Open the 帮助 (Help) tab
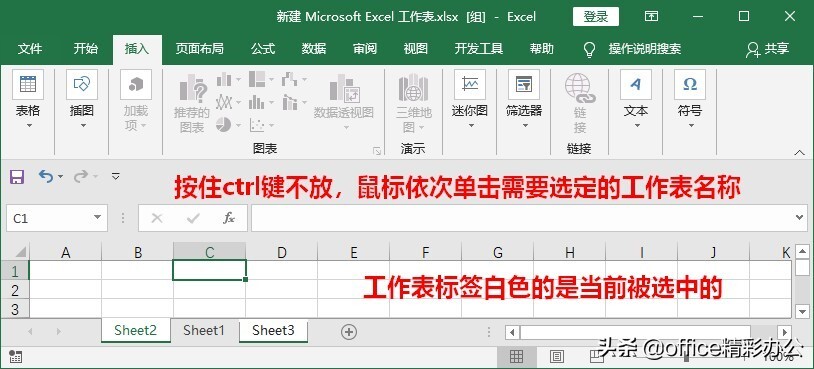 541,49
